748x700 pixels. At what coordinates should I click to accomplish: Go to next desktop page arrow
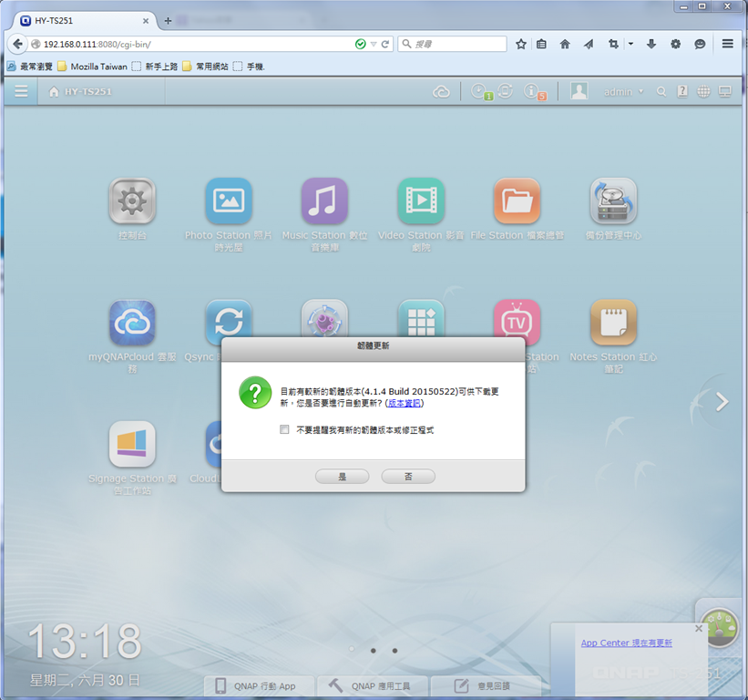coord(722,402)
